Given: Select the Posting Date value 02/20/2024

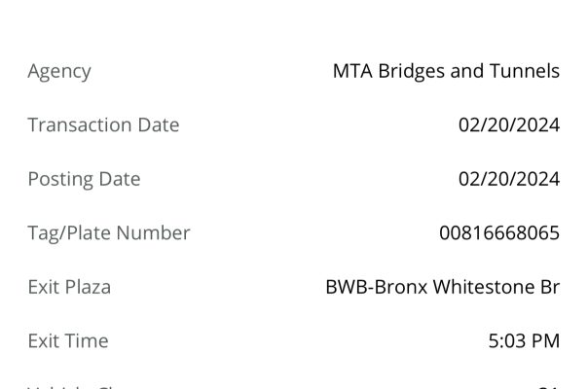Looking at the screenshot, I should pyautogui.click(x=509, y=179).
